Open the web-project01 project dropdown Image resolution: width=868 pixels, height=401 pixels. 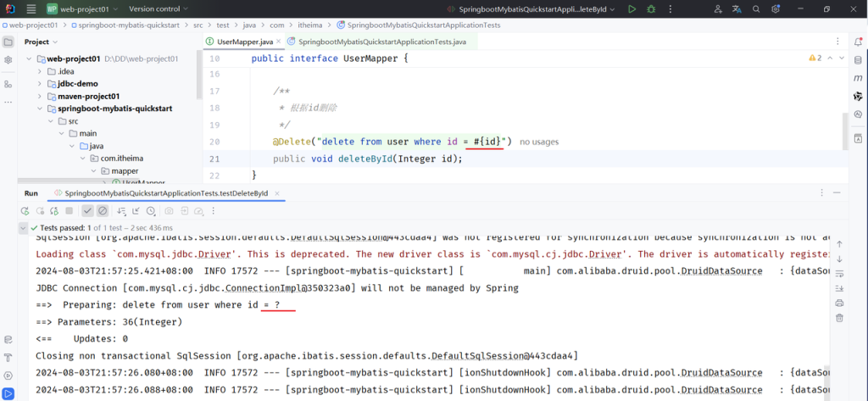tap(78, 9)
